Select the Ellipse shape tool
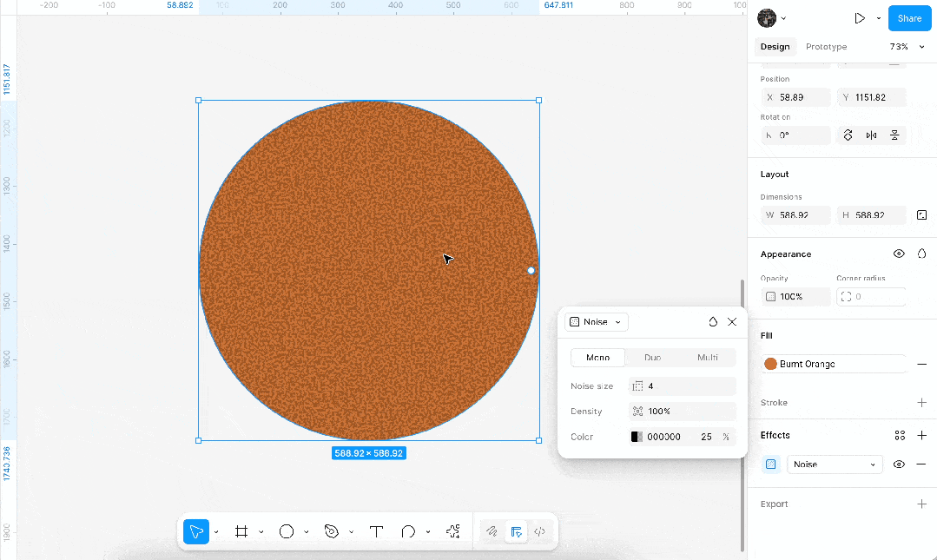The width and height of the screenshot is (937, 560). point(287,531)
